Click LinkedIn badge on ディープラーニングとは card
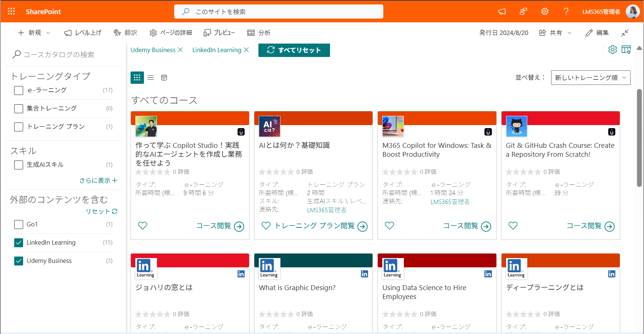 click(612, 274)
